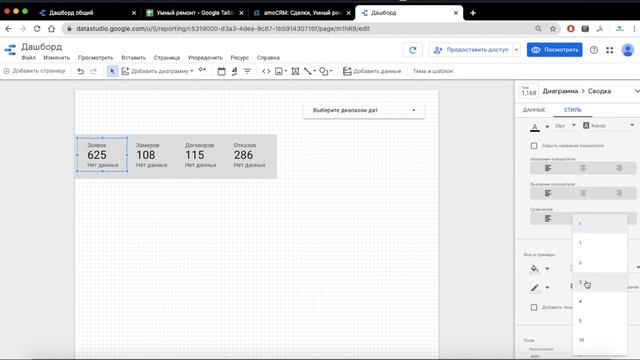Open the image insert dropdown arrow
This screenshot has height=360, width=640.
coord(285,71)
